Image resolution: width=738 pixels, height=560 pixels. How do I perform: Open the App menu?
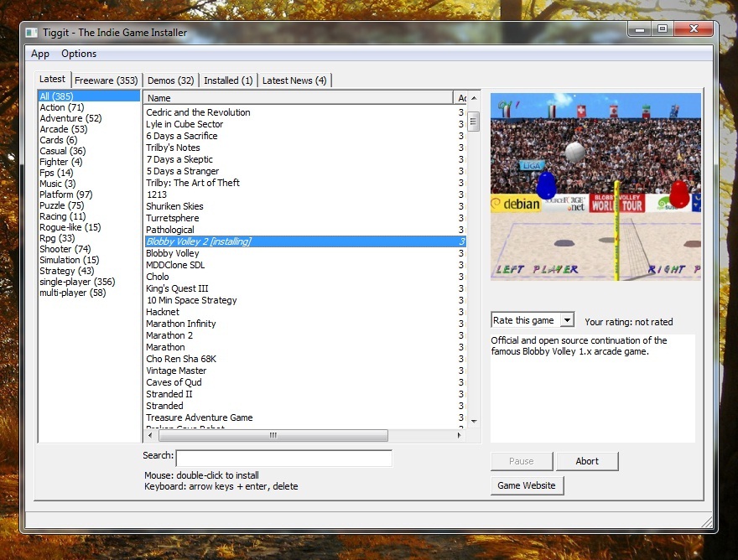tap(40, 54)
